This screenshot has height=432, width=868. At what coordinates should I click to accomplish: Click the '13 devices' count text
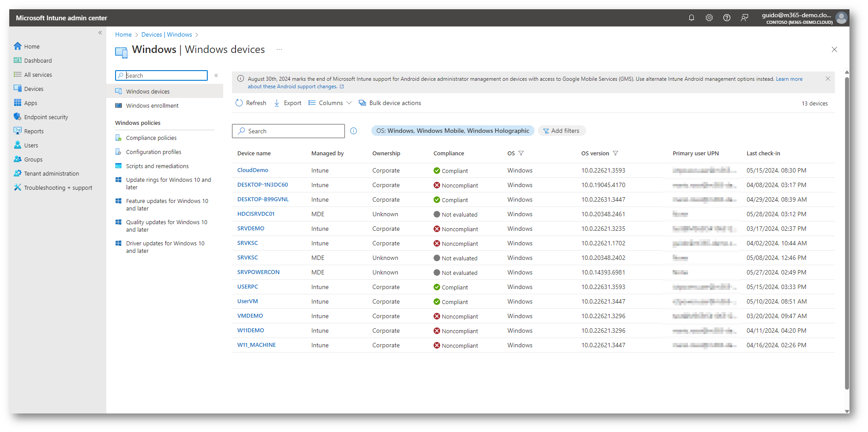tap(814, 103)
